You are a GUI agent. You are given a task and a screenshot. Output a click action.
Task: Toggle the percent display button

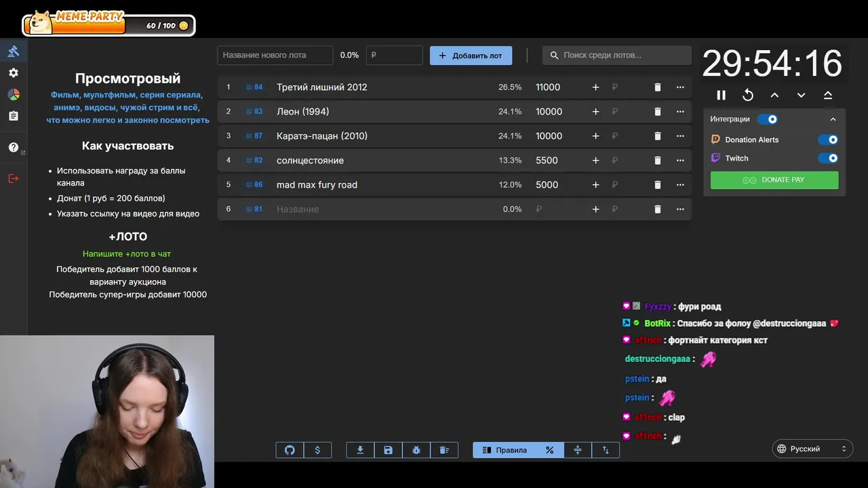[550, 450]
